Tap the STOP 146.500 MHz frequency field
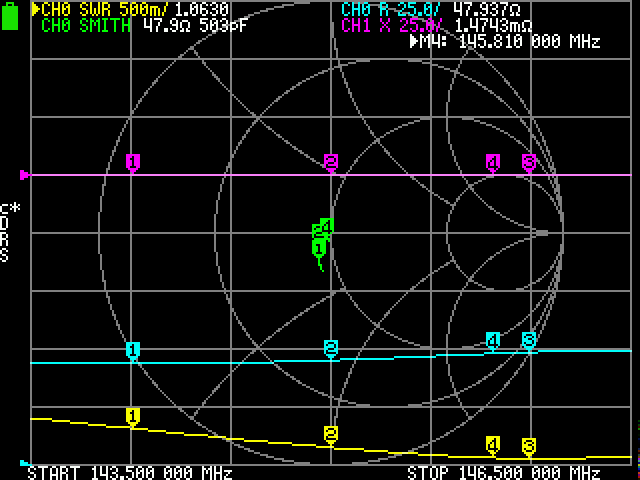640x480 pixels. point(504,472)
